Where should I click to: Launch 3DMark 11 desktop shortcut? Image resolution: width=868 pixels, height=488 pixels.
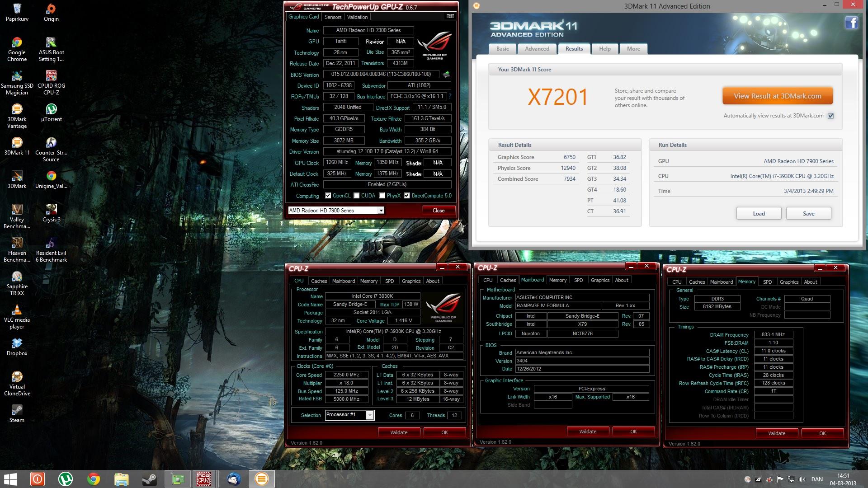click(17, 146)
